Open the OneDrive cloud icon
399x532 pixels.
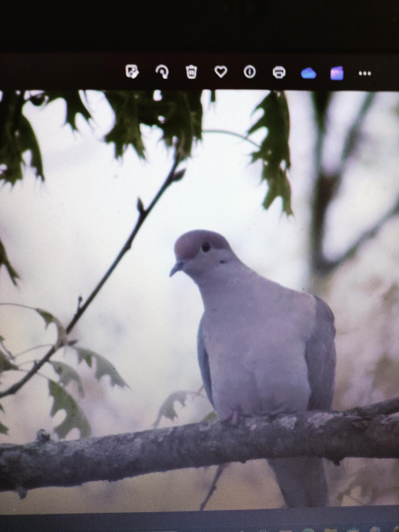(308, 73)
